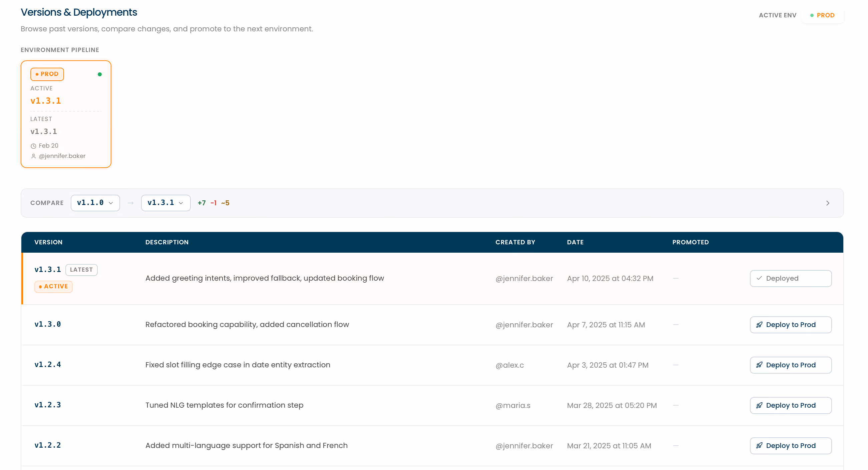Click date Apr 3, 2025 at 01:47 PM
The height and width of the screenshot is (470, 868).
607,365
